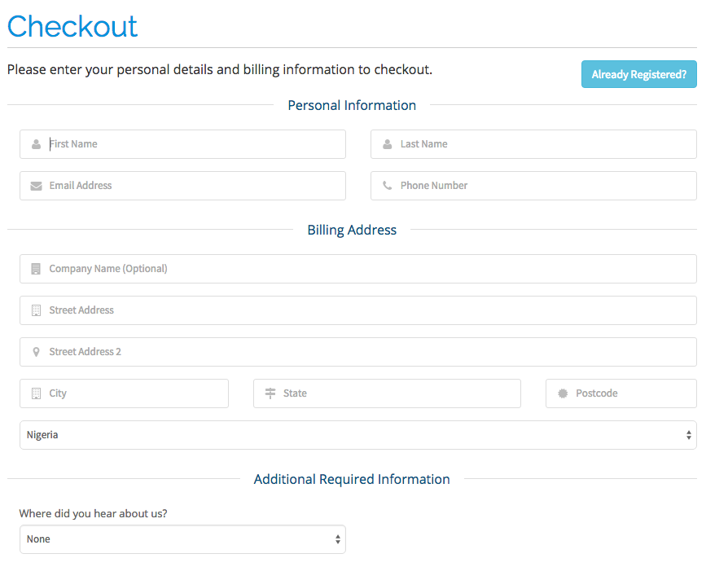The image size is (728, 567).
Task: Click the map pin icon beside Street Address 2
Action: (36, 352)
